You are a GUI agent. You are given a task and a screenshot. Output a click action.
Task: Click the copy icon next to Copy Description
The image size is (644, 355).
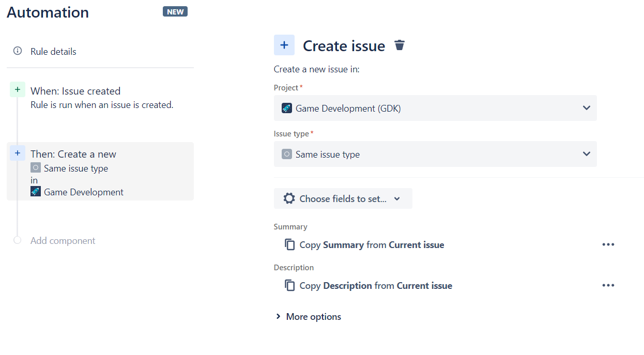(290, 285)
